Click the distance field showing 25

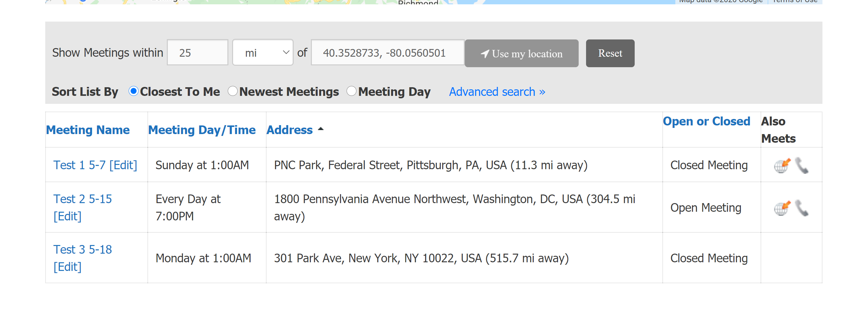(x=198, y=53)
